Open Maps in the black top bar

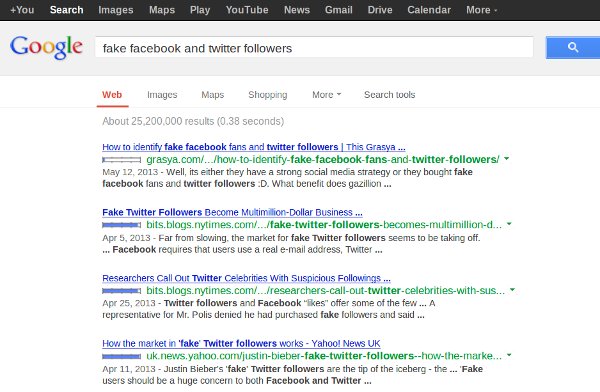tap(162, 10)
